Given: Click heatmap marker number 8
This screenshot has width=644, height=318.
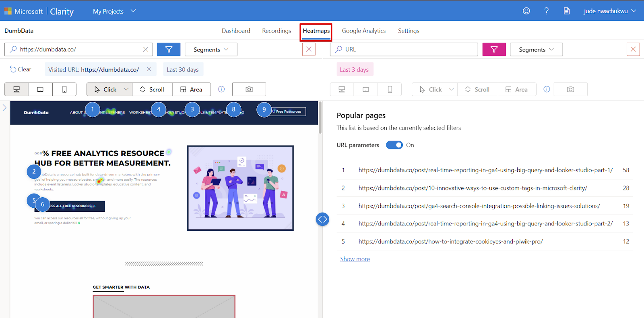Looking at the screenshot, I should [x=234, y=109].
